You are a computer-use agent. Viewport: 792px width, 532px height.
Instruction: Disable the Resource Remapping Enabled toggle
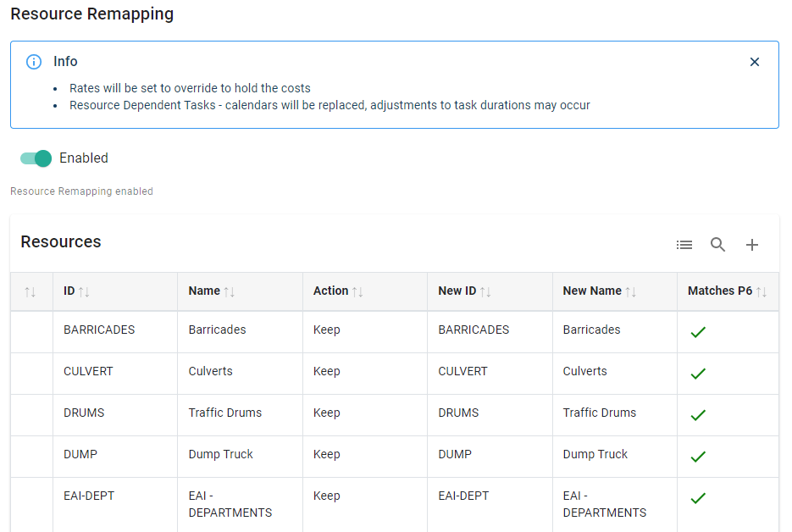[x=36, y=158]
